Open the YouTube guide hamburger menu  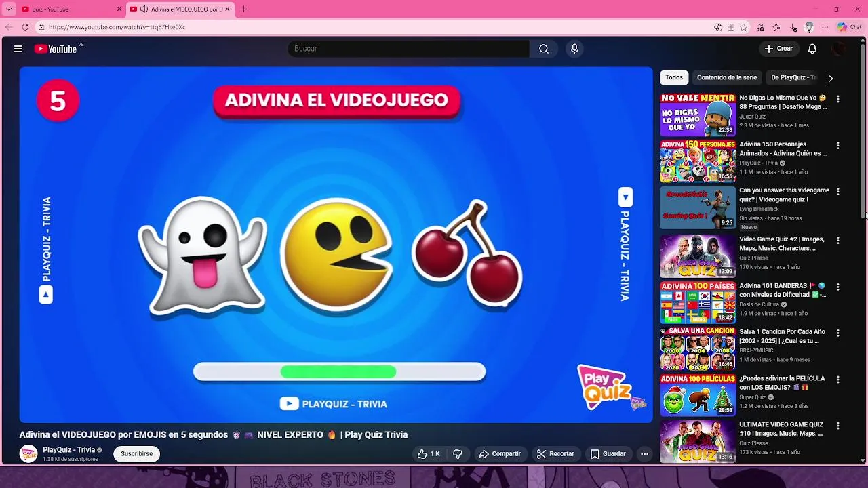[x=18, y=49]
